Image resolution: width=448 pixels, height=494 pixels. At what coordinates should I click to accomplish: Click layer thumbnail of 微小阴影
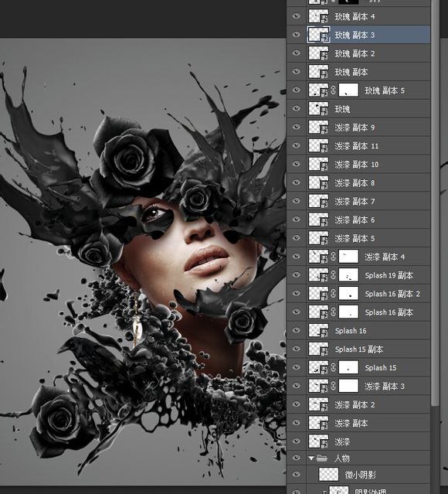[x=329, y=475]
